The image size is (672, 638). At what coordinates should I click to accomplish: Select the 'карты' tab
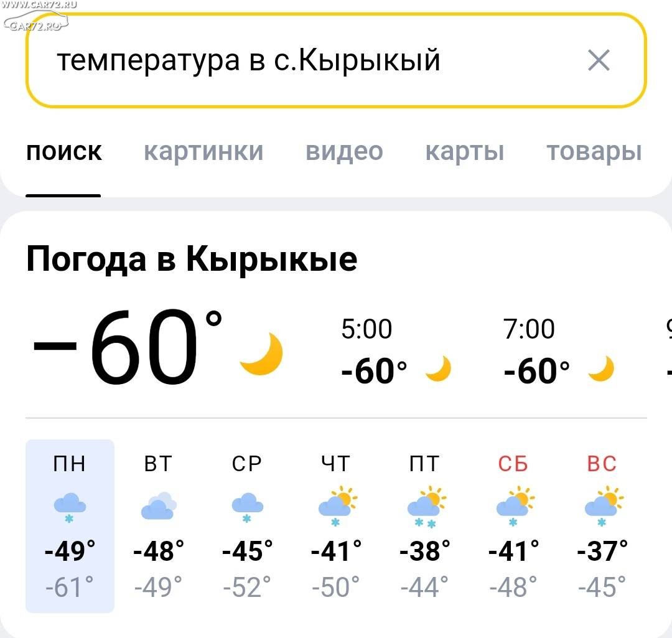click(465, 151)
